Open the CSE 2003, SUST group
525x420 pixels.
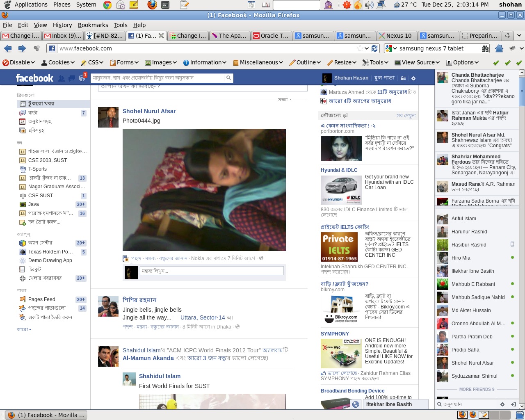pos(48,160)
